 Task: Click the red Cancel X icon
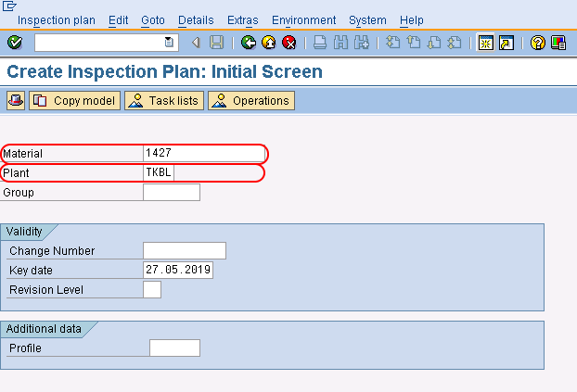(x=289, y=43)
